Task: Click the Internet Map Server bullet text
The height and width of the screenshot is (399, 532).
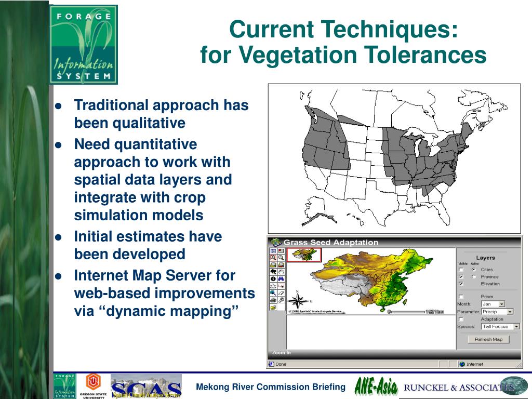Action: point(164,293)
